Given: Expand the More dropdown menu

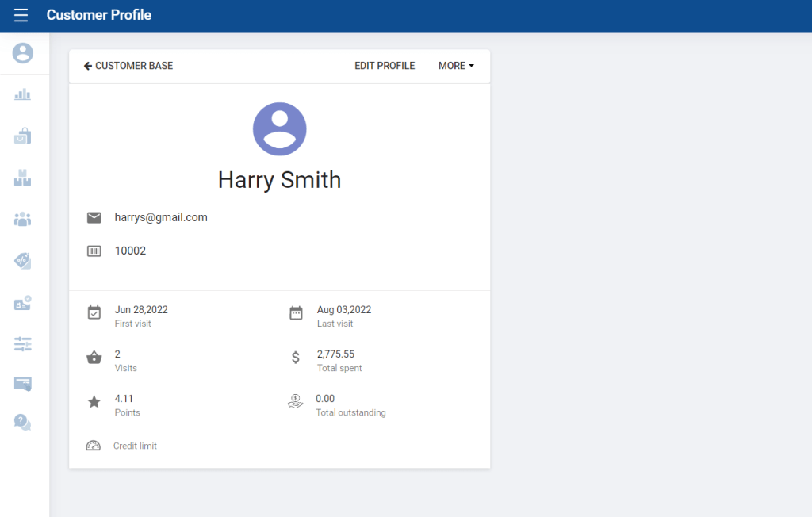Looking at the screenshot, I should coord(456,66).
